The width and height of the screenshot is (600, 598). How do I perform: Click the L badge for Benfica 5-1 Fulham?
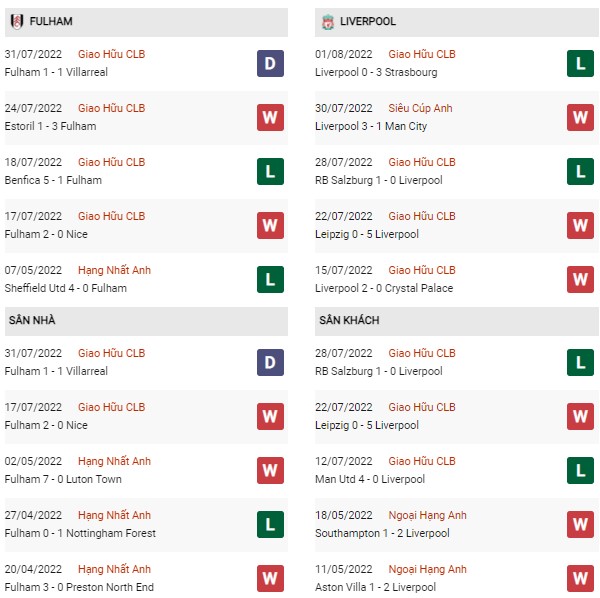(270, 171)
